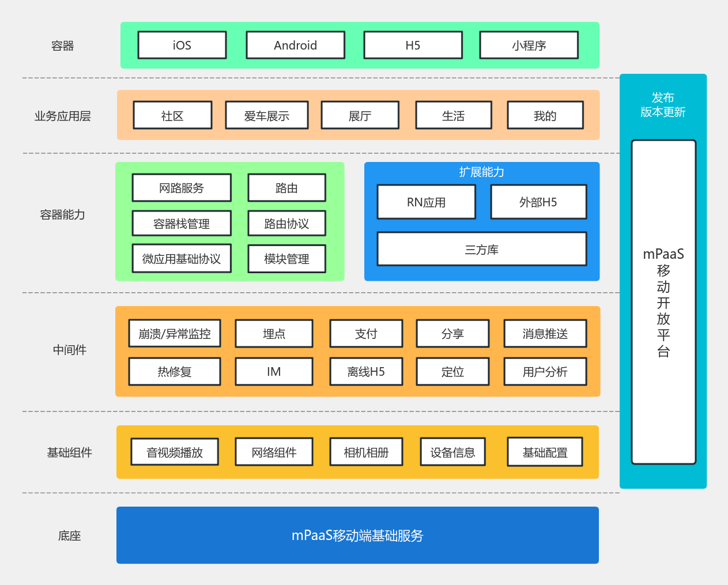Image resolution: width=728 pixels, height=585 pixels.
Task: Click the 基础配置 box
Action: pos(545,452)
